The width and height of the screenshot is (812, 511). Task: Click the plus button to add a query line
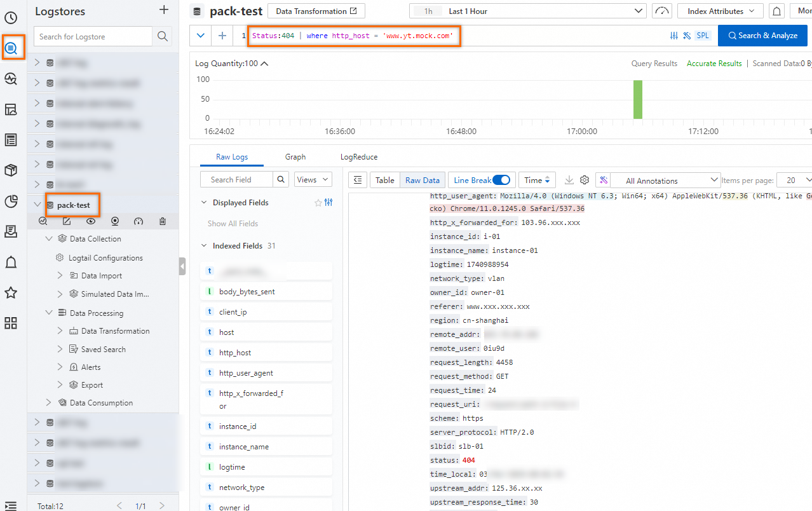(x=222, y=36)
